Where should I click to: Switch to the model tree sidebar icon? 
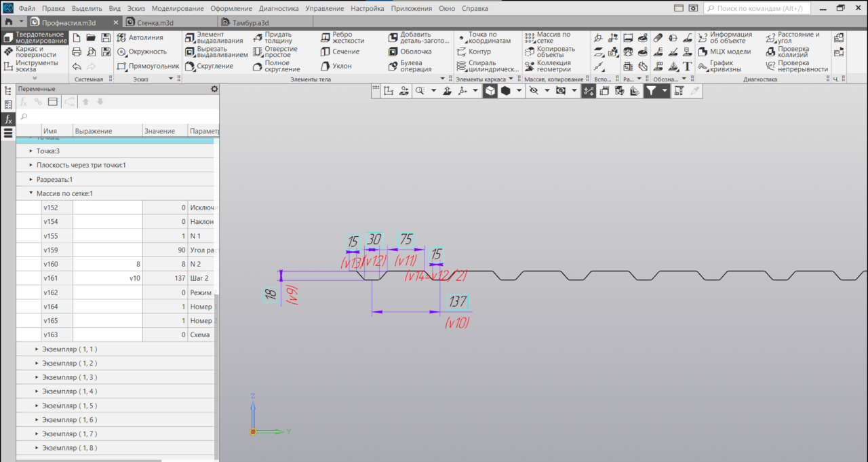tap(8, 90)
